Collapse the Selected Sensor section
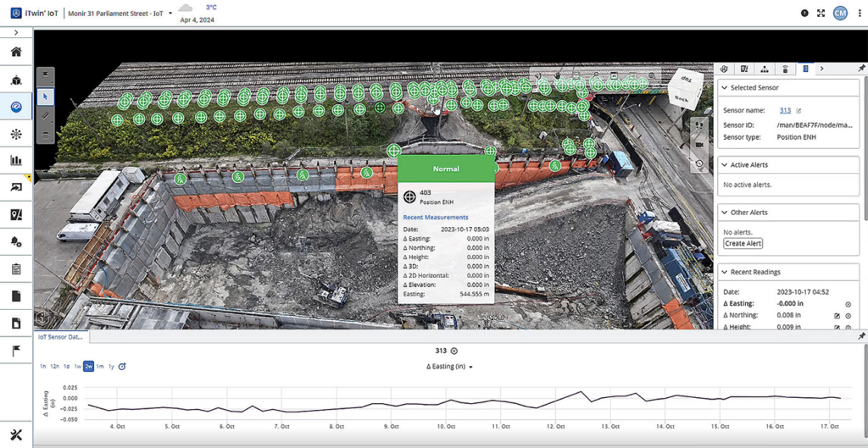This screenshot has height=448, width=868. coord(724,87)
